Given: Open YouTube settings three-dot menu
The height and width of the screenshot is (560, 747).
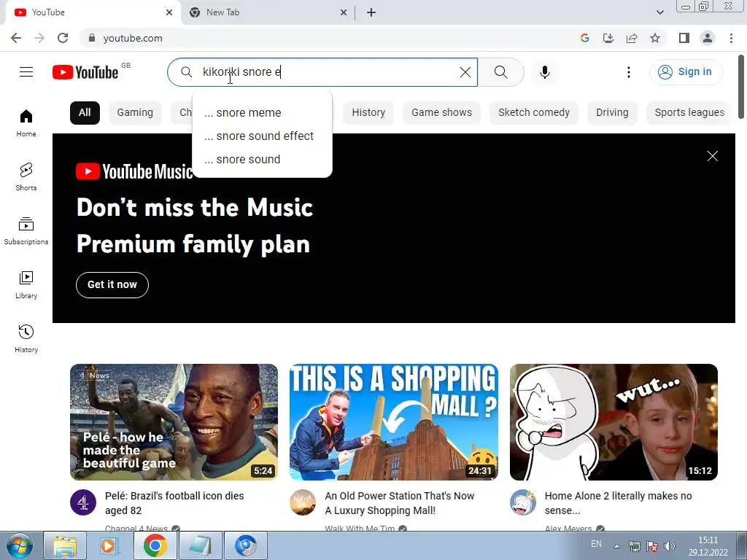Looking at the screenshot, I should 628,72.
